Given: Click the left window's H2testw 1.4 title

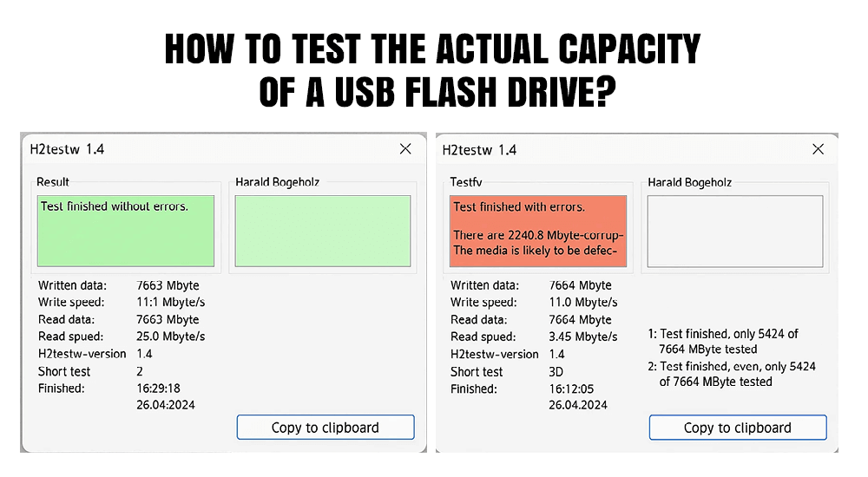Looking at the screenshot, I should [x=67, y=149].
